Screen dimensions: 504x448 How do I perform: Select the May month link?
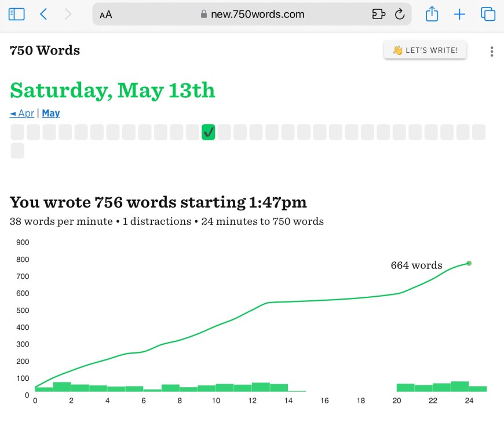51,114
